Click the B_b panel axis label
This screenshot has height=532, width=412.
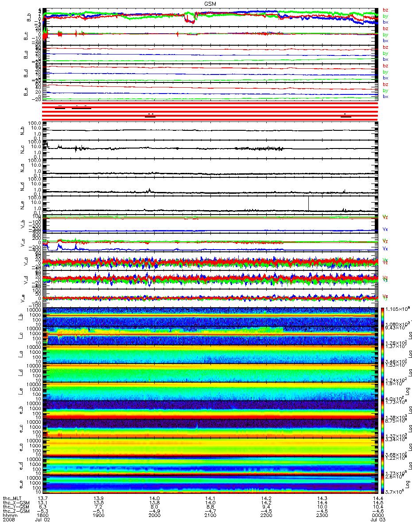coord(28,17)
